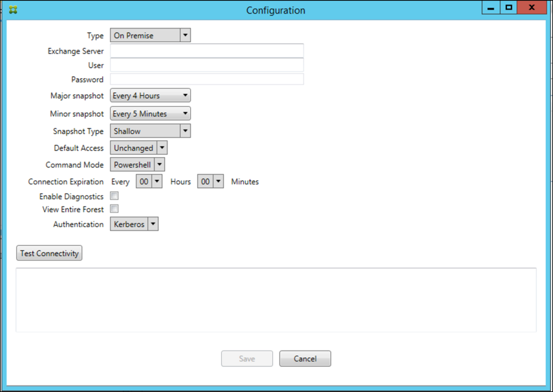Open the Type dropdown showing On Premise
553x392 pixels.
[150, 36]
